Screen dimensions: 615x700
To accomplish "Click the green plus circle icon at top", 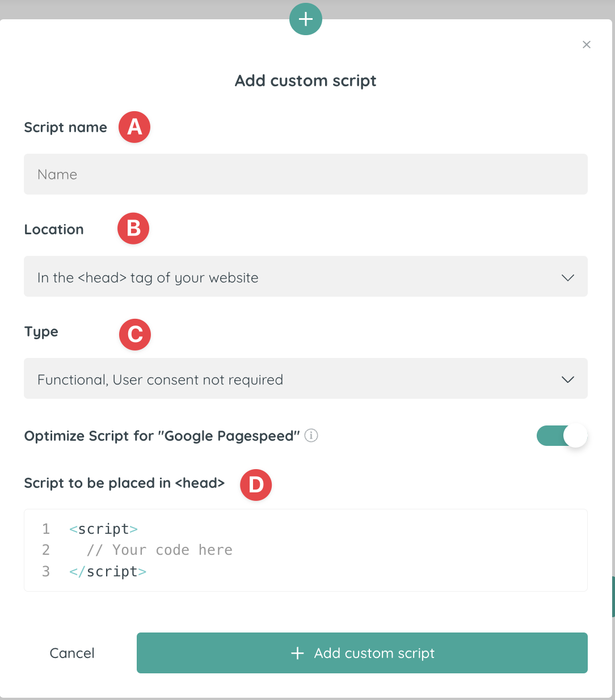I will [306, 19].
